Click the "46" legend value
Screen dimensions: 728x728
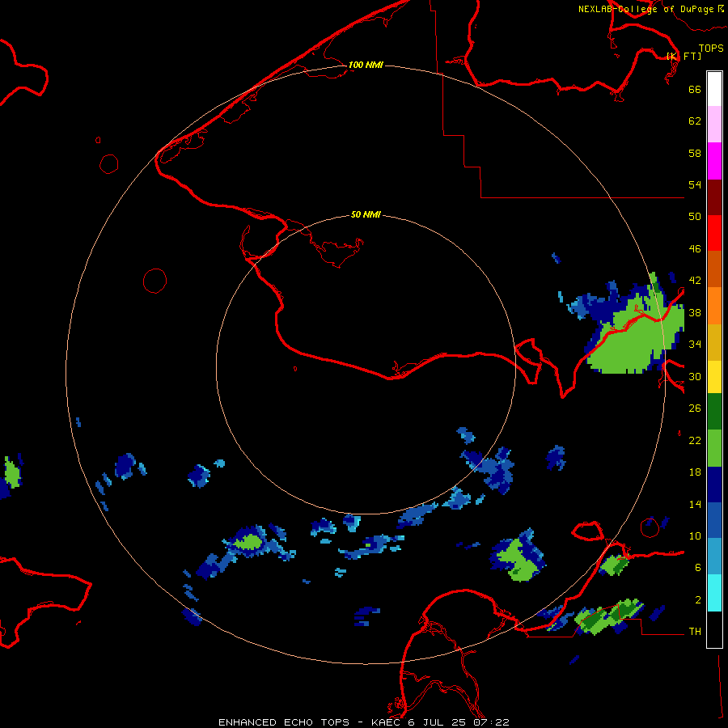695,249
